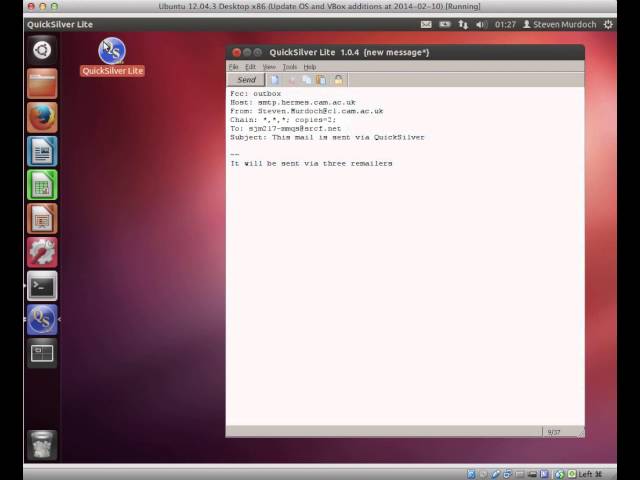Viewport: 640px width, 480px height.
Task: Click the Fcc: outbox header line
Action: [x=256, y=93]
